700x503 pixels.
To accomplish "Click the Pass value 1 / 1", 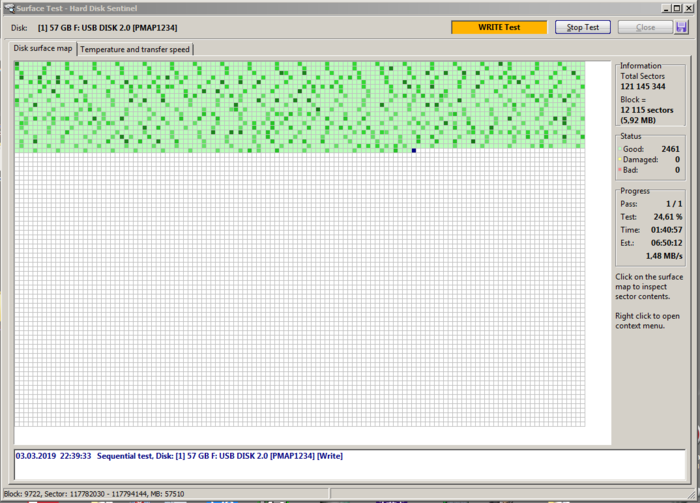I will (674, 204).
